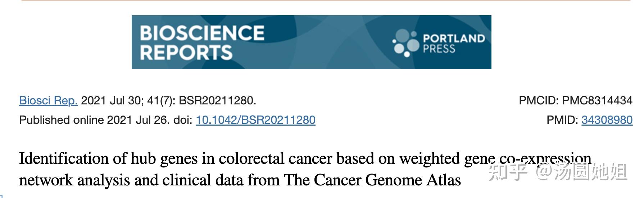Open the DOI link 10.1042/BSR20211280
This screenshot has height=198, width=644.
coord(255,120)
